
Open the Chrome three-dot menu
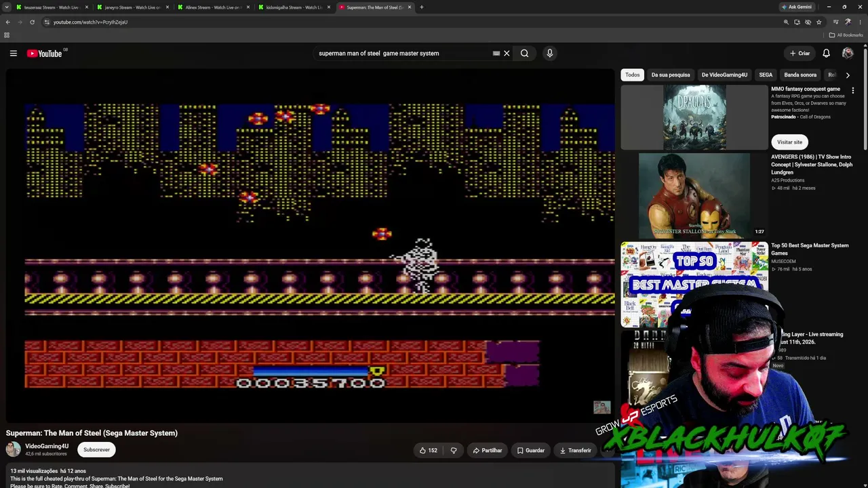[x=860, y=22]
